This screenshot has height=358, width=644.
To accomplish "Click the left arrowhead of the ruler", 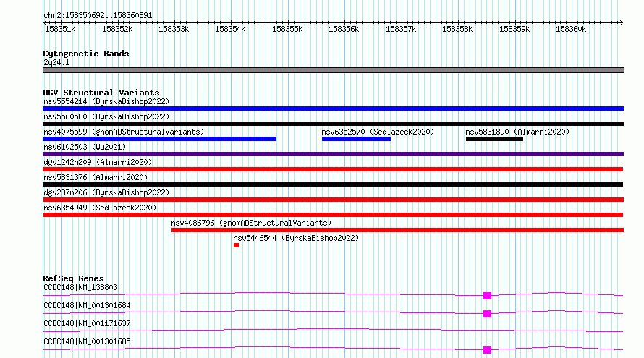I will click(x=45, y=22).
